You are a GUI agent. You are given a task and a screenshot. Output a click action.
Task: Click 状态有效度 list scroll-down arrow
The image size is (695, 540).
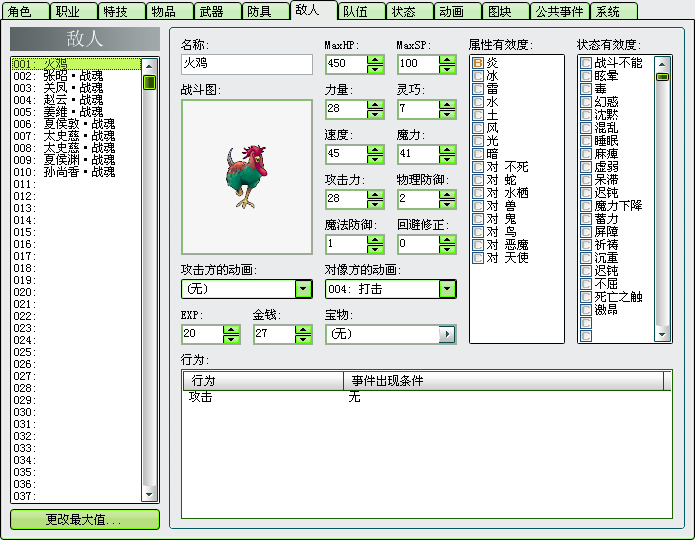(x=662, y=335)
